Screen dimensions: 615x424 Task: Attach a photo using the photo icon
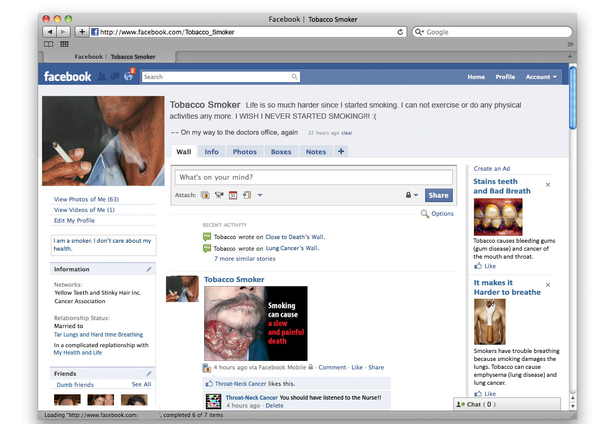tap(206, 195)
